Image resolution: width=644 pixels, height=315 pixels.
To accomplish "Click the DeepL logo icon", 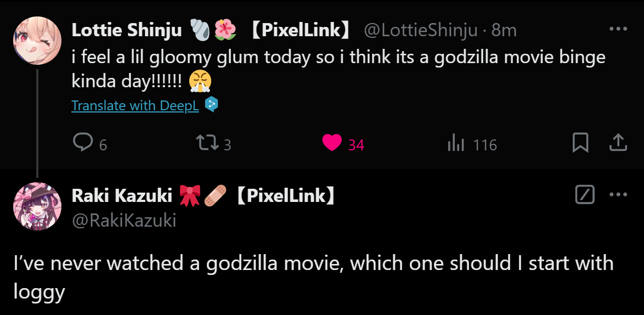I will 211,105.
